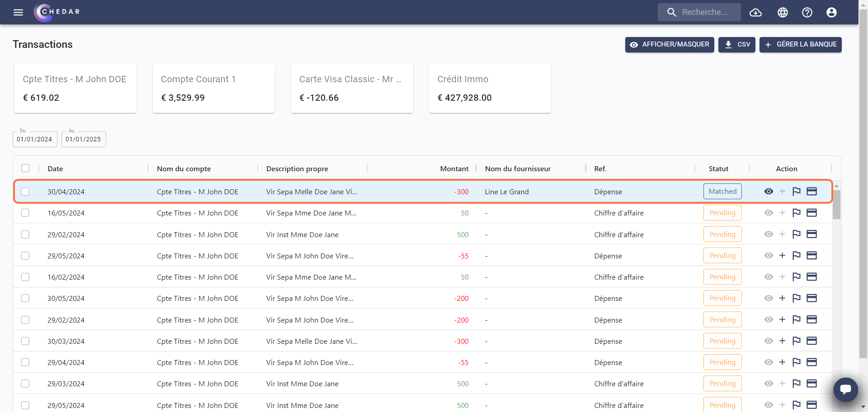Click the AFFICHER/MASQUER button
The image size is (868, 412).
click(x=670, y=45)
